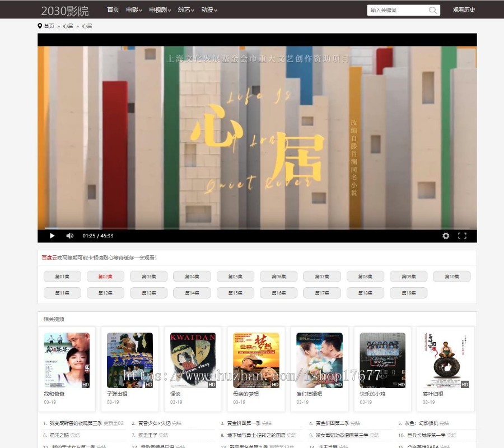Open ranked item 地下城与勇士·逆转之轮国语
This screenshot has width=504, height=448.
256,435
